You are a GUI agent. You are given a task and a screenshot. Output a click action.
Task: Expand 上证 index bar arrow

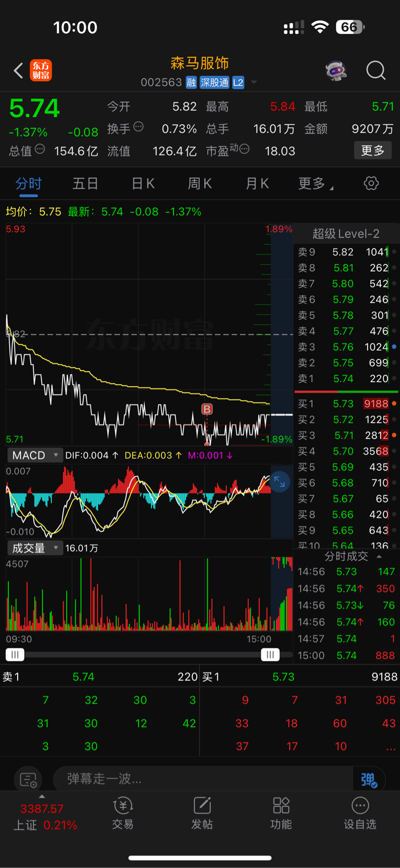[x=42, y=797]
